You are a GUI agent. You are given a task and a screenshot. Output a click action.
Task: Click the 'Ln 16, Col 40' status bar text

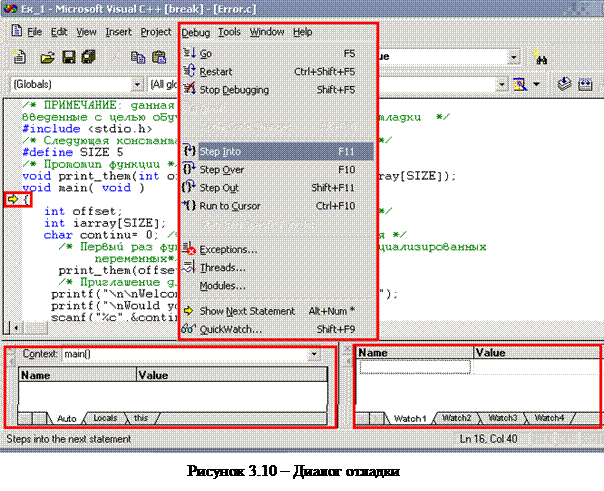coord(488,439)
